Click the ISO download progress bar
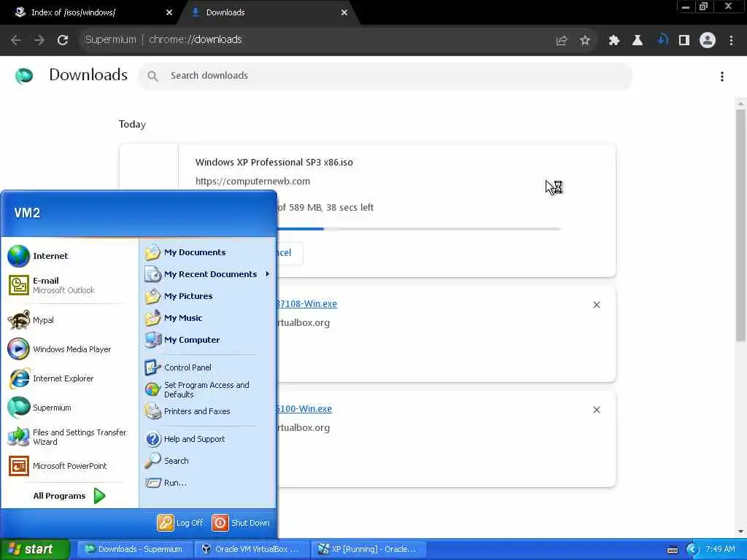Image resolution: width=747 pixels, height=560 pixels. [x=418, y=229]
